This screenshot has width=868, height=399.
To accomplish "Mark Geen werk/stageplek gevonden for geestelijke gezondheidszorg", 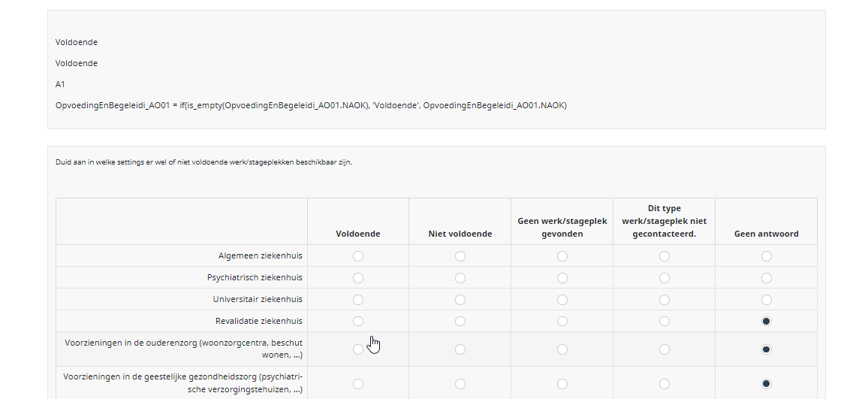I will click(562, 384).
